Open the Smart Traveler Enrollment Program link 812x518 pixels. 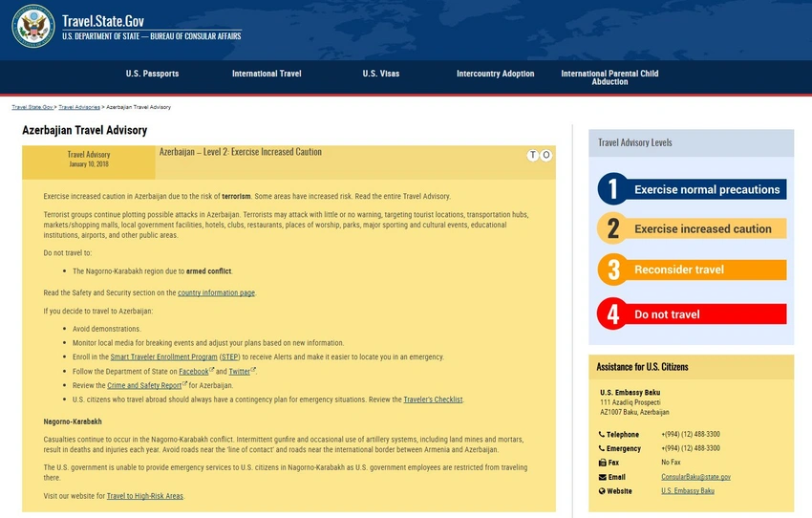click(x=163, y=356)
